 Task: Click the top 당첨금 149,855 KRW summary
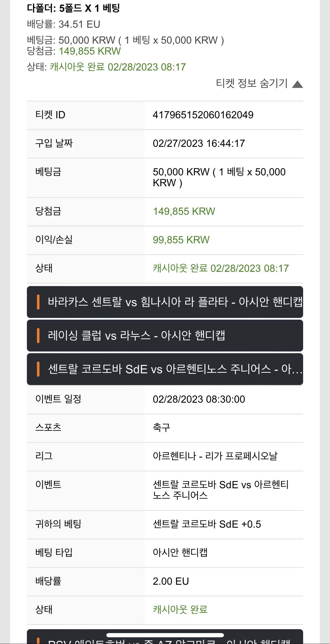[x=74, y=51]
